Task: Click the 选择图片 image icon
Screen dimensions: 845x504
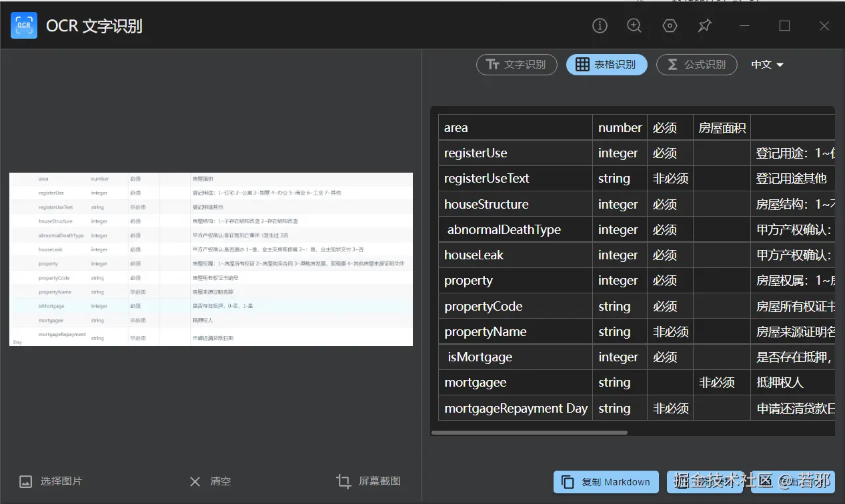Action: 26,481
